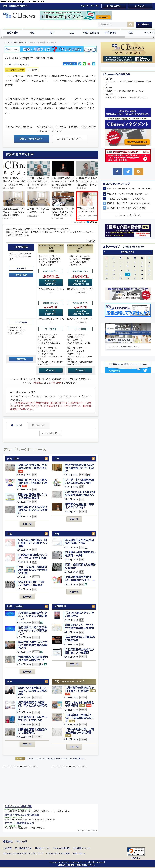The height and width of the screenshot is (868, 155).
Task: Click the 印刷用 print icon button
Action: click(33, 70)
